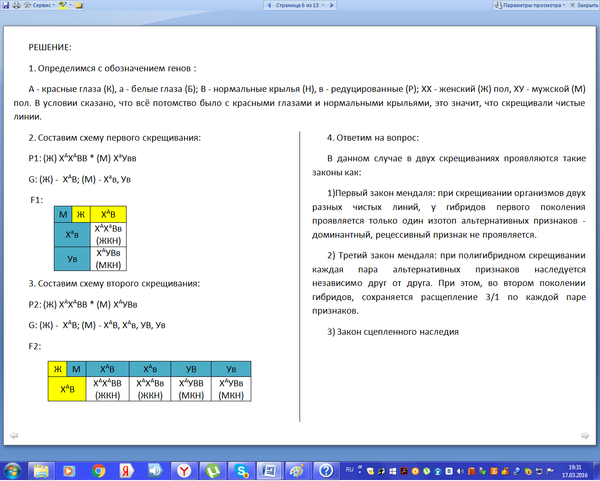
Task: Open uTorrent from the taskbar
Action: coord(213,469)
